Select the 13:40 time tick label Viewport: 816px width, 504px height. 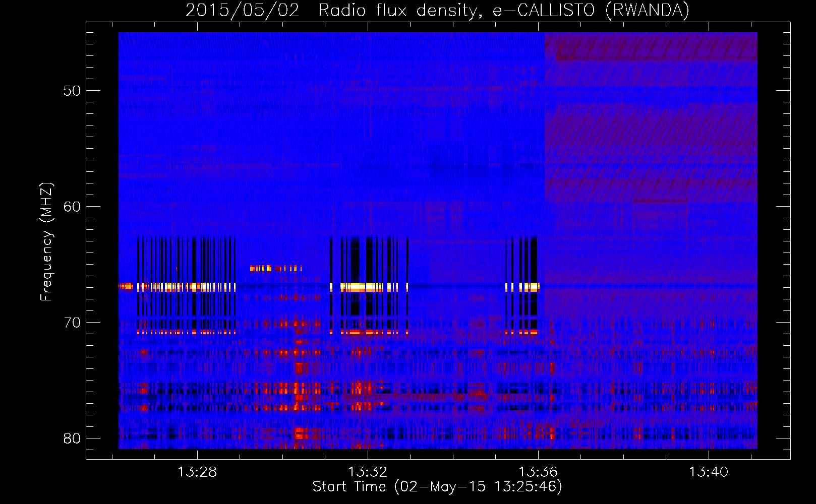709,472
